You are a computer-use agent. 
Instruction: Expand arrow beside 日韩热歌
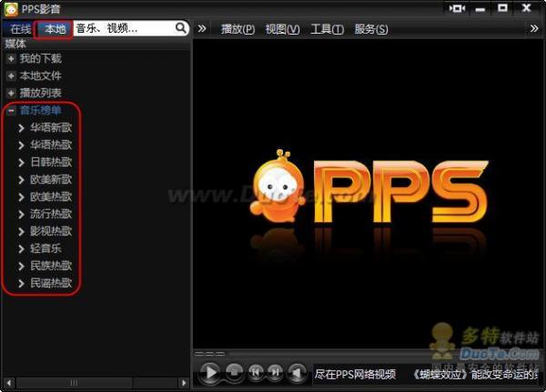click(21, 163)
